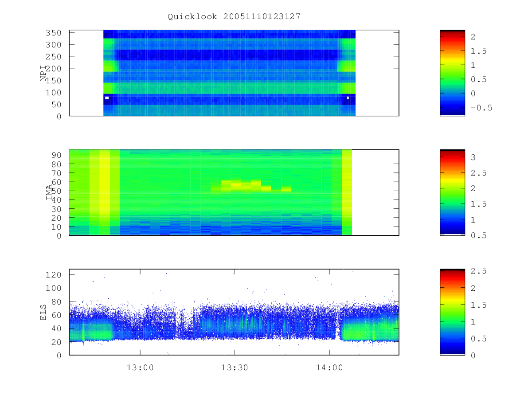Click the 2.5 value on ELS colorbar
Image resolution: width=532 pixels, height=399 pixels.
pos(478,271)
